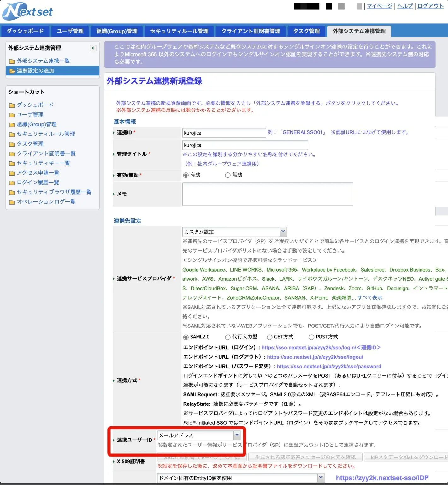Open 連携設定の追加 in sidebar

(36, 71)
